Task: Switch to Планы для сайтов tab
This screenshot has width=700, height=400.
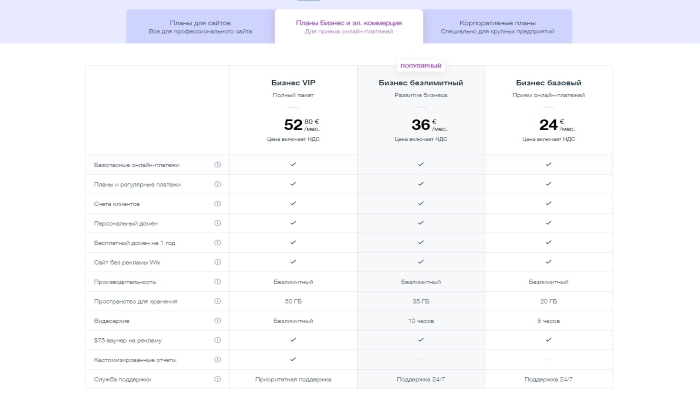Action: coord(200,27)
